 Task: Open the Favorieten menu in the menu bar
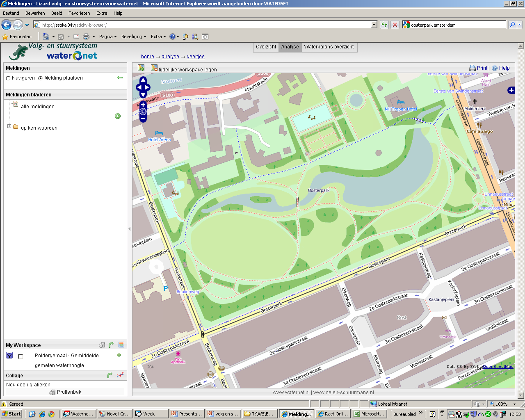coord(79,13)
